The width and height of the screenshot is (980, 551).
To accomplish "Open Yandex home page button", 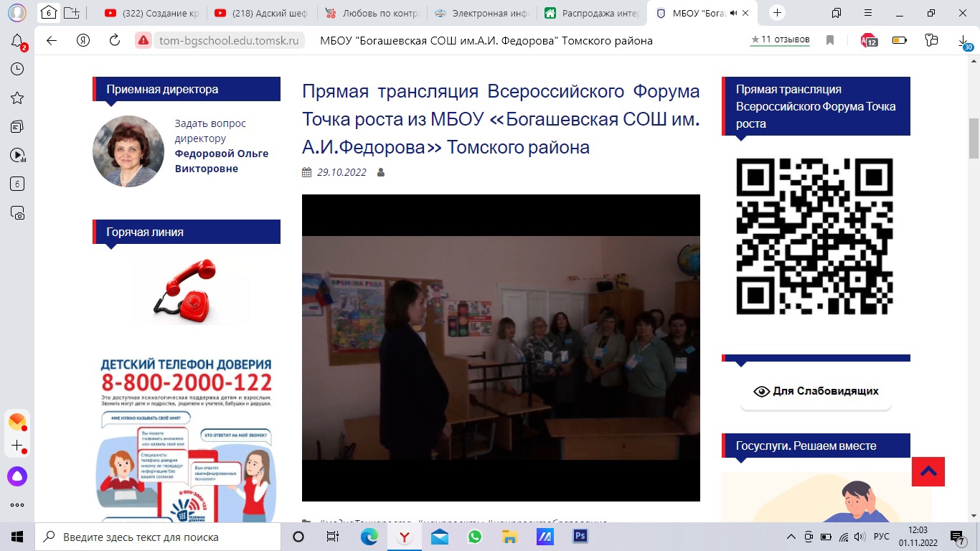I will pos(83,41).
